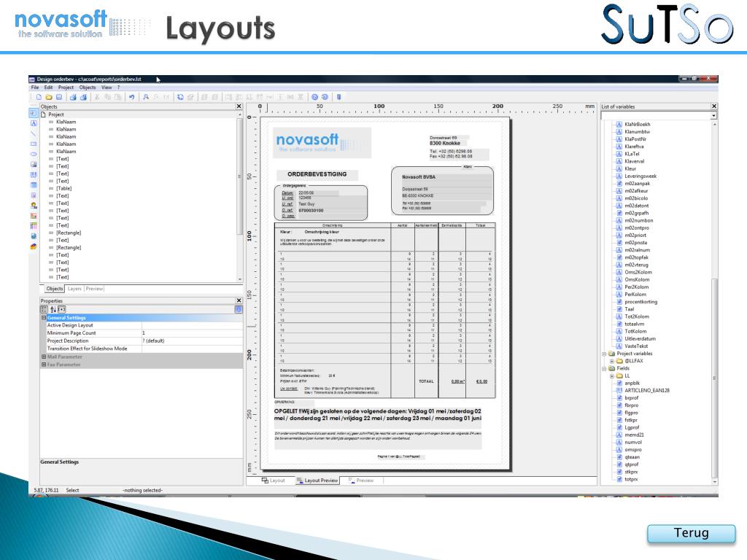Collapse the Fields folder node
Screen dimensions: 747x560
point(605,368)
